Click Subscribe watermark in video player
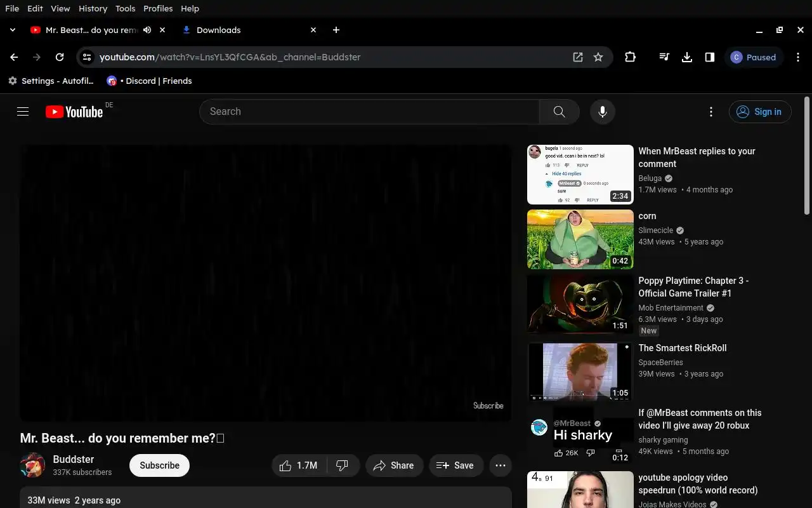 (x=488, y=406)
